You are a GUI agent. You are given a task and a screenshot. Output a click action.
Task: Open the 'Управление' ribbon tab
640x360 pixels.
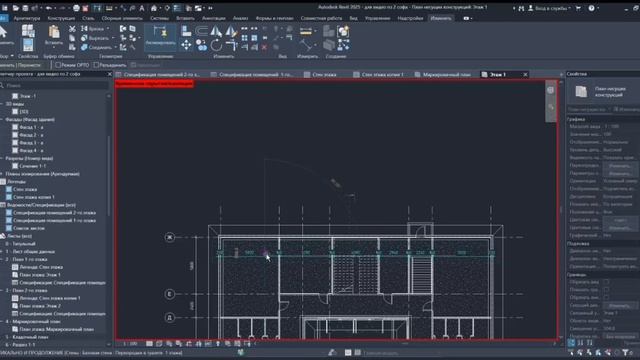377,18
